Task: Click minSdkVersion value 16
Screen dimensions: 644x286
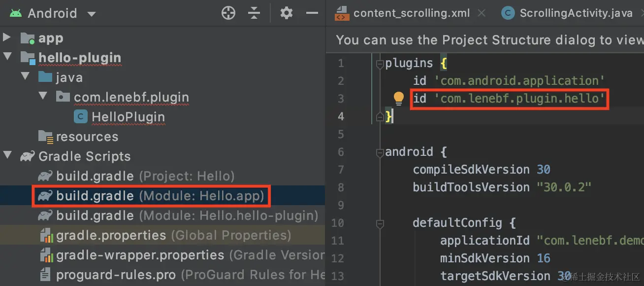Action: 544,258
